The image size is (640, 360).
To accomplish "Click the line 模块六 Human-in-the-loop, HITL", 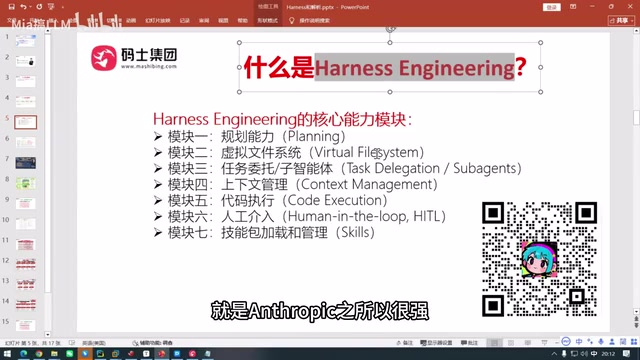I will pos(300,216).
